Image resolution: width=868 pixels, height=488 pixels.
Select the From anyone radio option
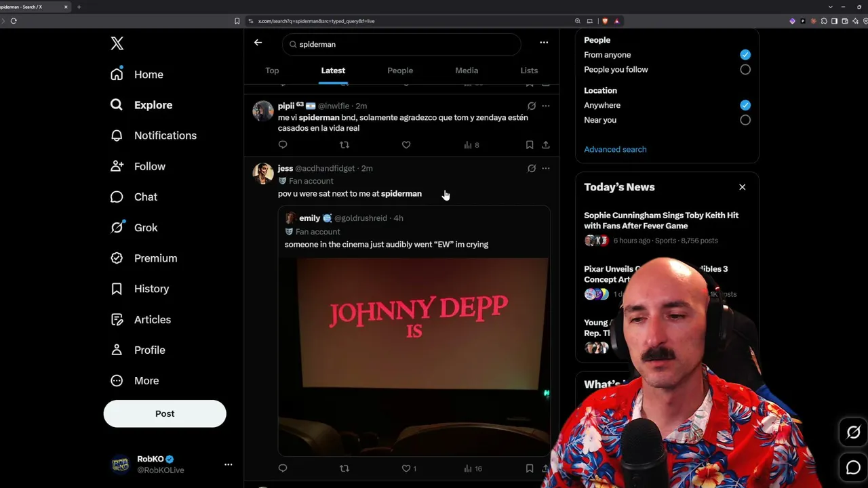(745, 55)
